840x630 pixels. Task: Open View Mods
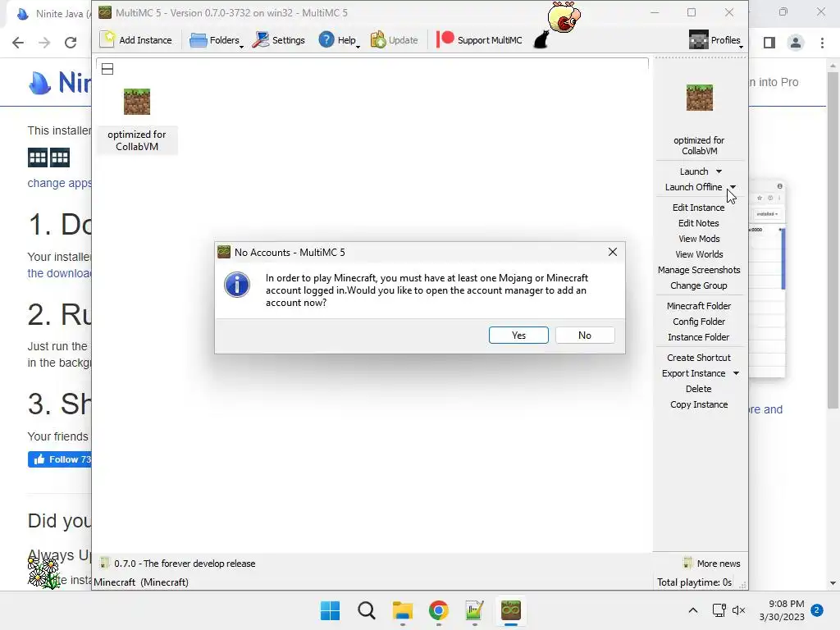699,239
